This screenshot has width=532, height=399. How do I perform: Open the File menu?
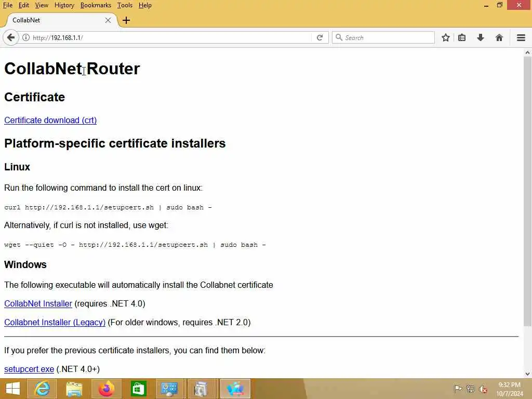coord(7,5)
